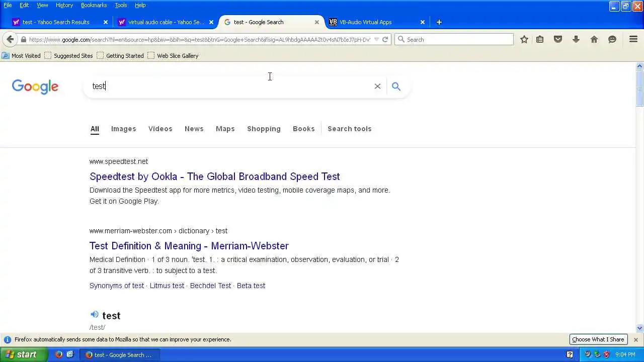The width and height of the screenshot is (644, 362).
Task: Go back with the browser back arrow
Action: point(10,39)
